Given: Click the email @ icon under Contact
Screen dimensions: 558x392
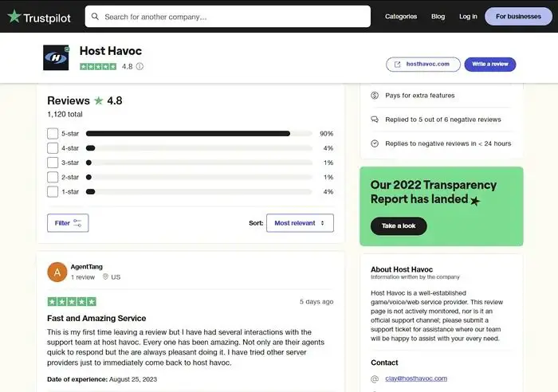Looking at the screenshot, I should click(375, 378).
